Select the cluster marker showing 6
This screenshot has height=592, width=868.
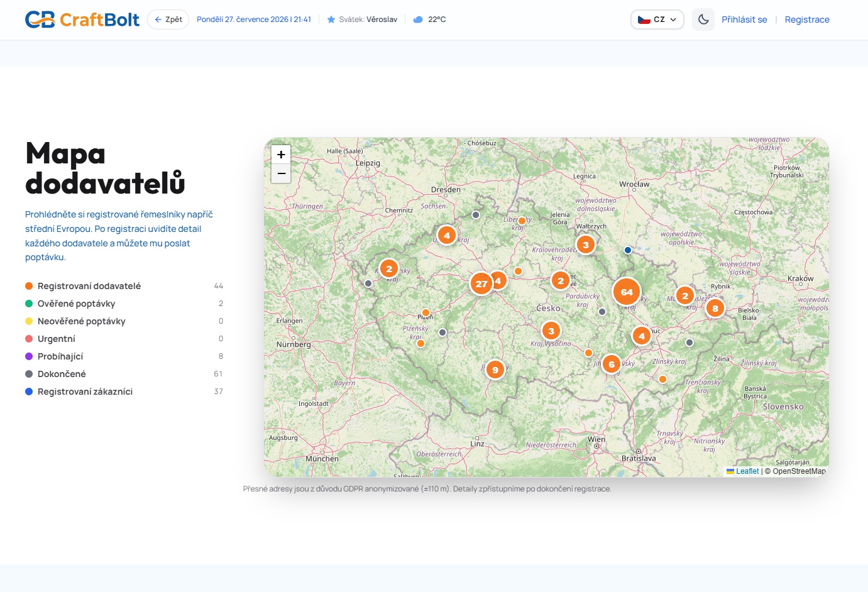(x=612, y=364)
